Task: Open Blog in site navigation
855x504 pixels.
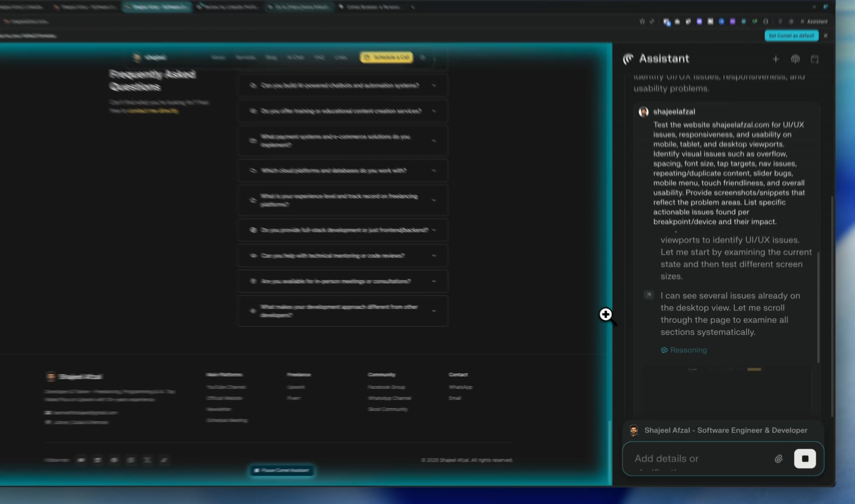Action: click(271, 58)
